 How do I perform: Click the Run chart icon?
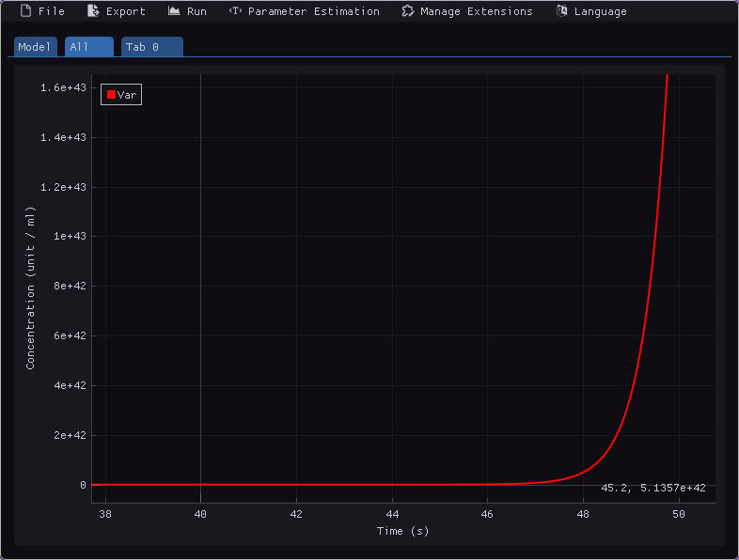pyautogui.click(x=174, y=11)
